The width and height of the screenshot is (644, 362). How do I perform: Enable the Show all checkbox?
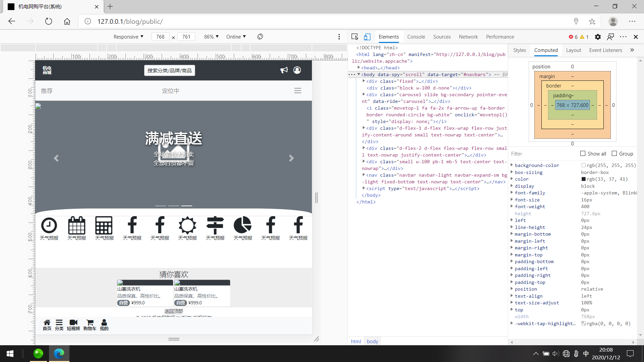click(x=583, y=154)
